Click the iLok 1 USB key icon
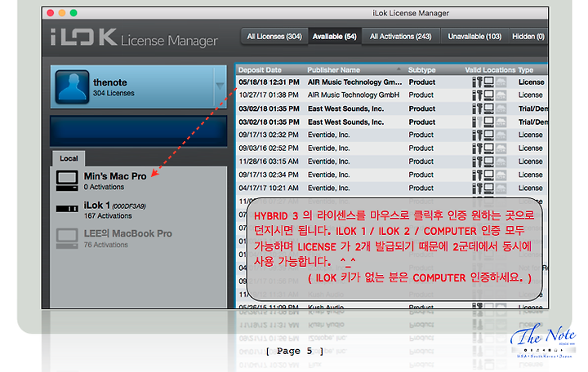Image resolution: width=588 pixels, height=372 pixels. 67,209
